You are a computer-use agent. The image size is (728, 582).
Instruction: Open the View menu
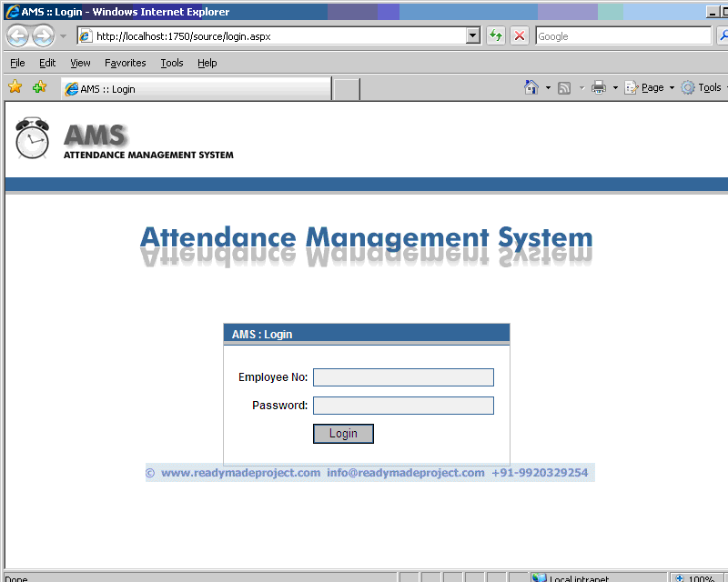pos(80,63)
